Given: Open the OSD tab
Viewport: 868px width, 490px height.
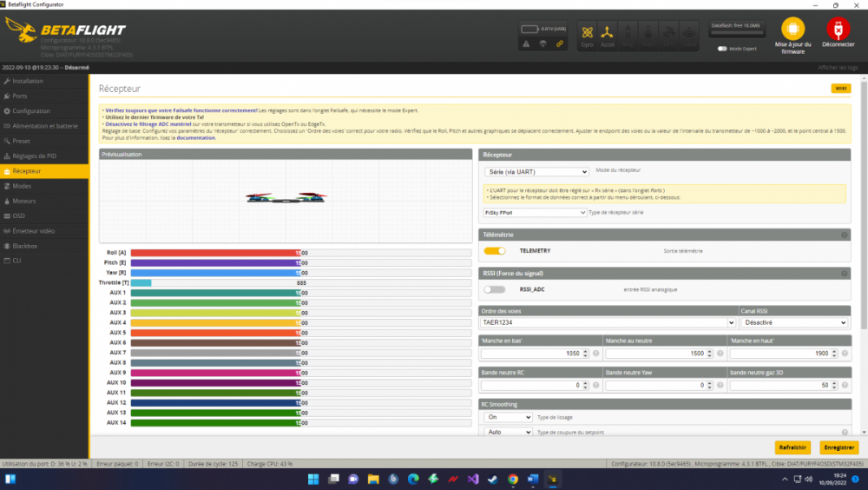Looking at the screenshot, I should [44, 215].
